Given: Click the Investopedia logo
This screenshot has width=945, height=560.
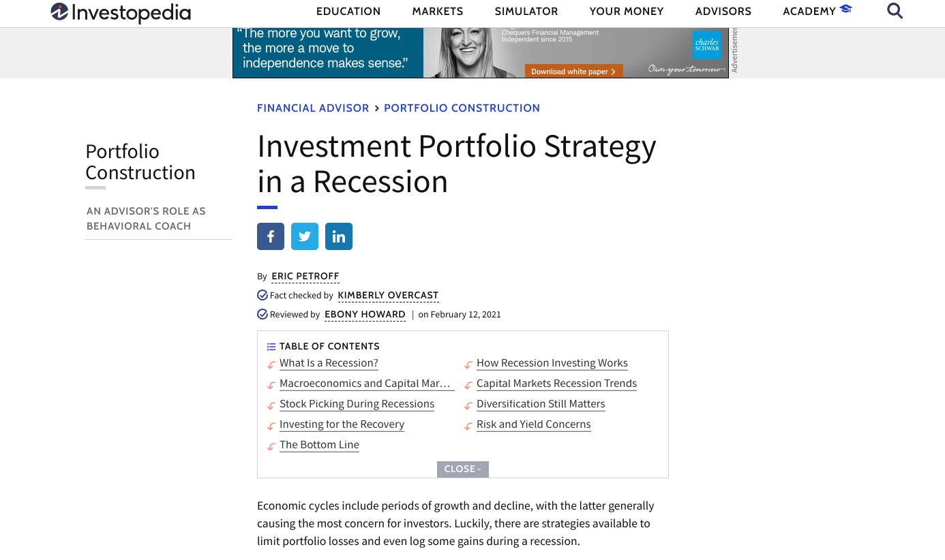Looking at the screenshot, I should point(120,13).
